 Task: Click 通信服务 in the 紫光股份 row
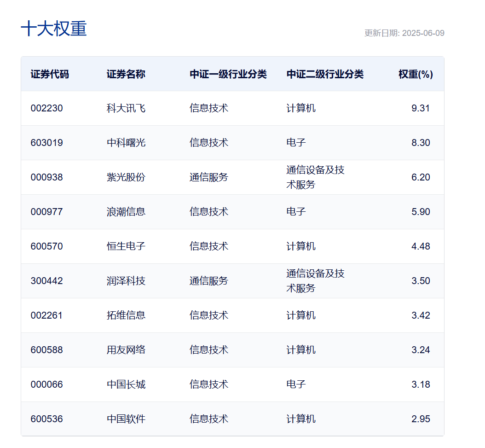click(209, 177)
